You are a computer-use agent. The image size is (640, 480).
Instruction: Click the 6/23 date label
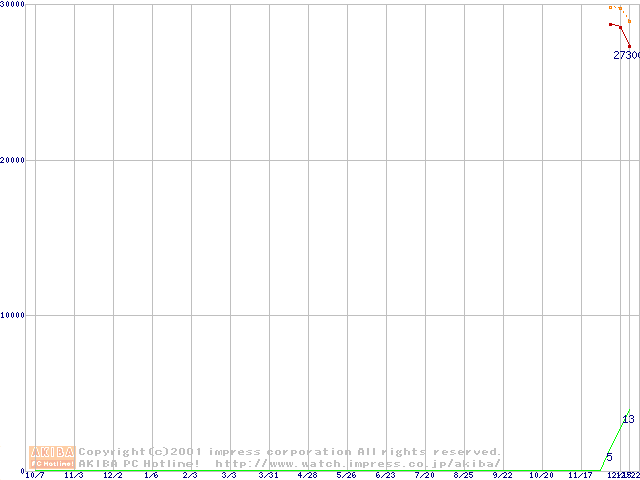click(x=385, y=476)
